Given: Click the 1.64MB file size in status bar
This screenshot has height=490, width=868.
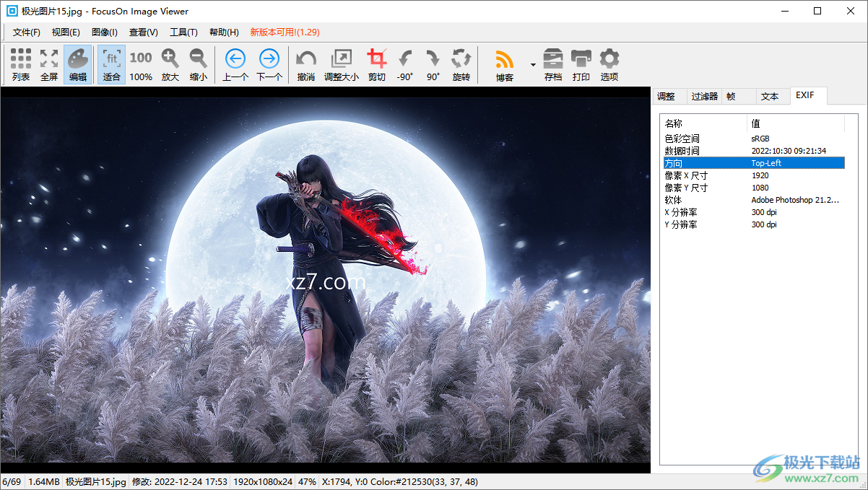Looking at the screenshot, I should coord(43,481).
